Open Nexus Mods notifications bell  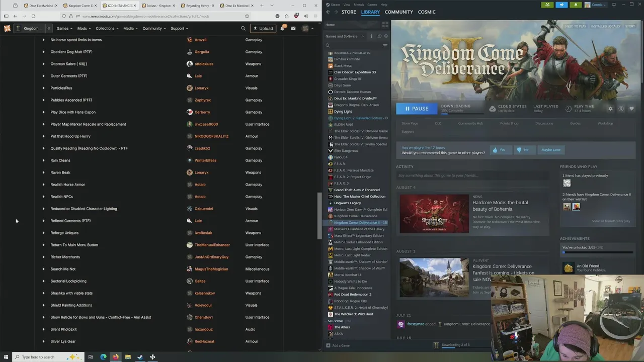[282, 28]
